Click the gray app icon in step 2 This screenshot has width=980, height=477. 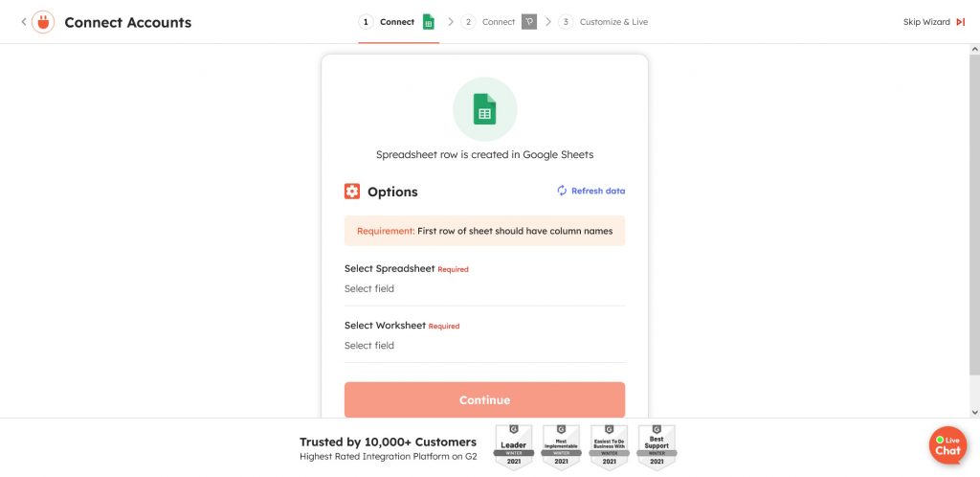click(x=529, y=22)
